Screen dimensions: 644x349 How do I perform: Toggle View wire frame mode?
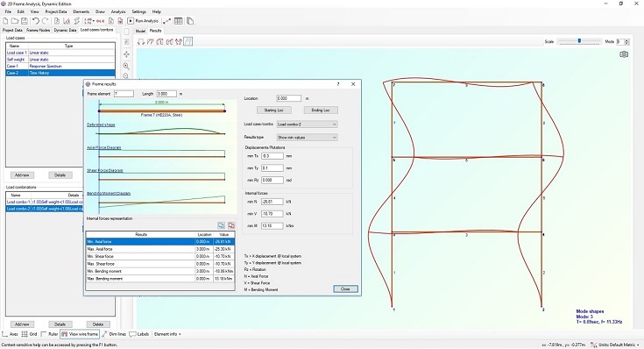pos(80,334)
